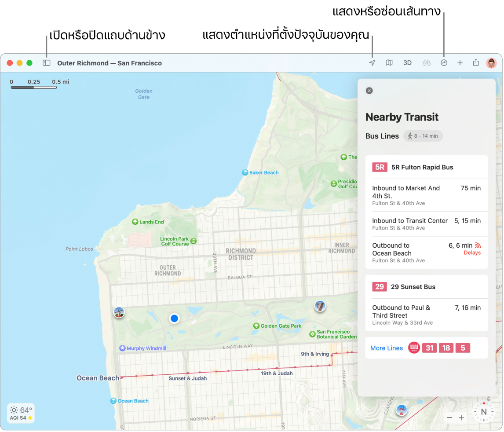The image size is (504, 432).
Task: Click RICHMOND DISTRICT map label
Action: 241,254
